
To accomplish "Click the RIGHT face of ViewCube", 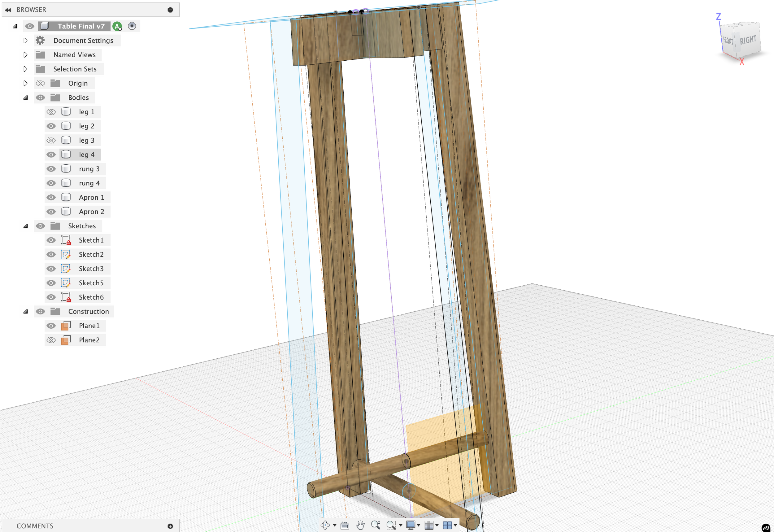I will click(x=748, y=40).
